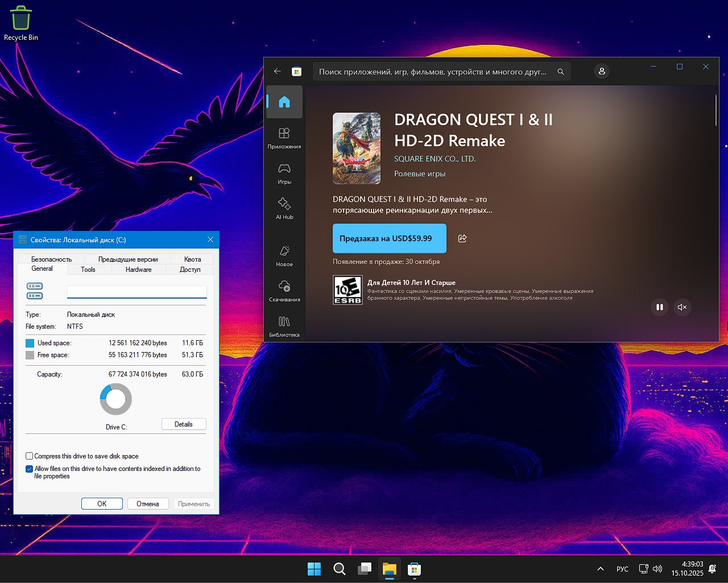
Task: Expand hidden system tray icons chevron
Action: coord(600,569)
